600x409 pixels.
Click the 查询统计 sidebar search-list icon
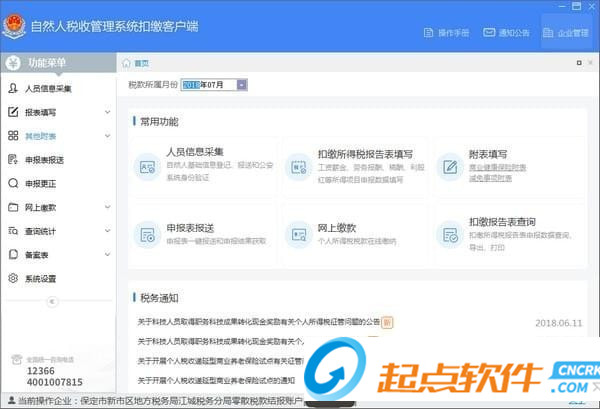click(x=13, y=231)
